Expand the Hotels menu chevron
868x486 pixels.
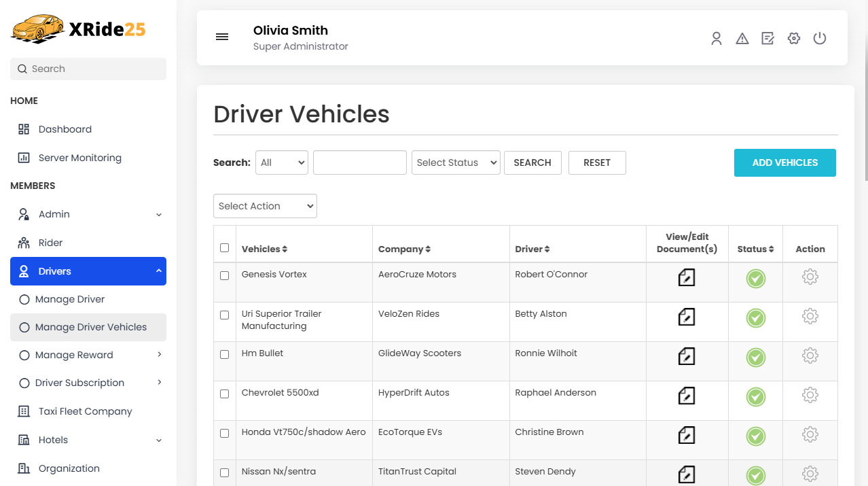click(159, 440)
